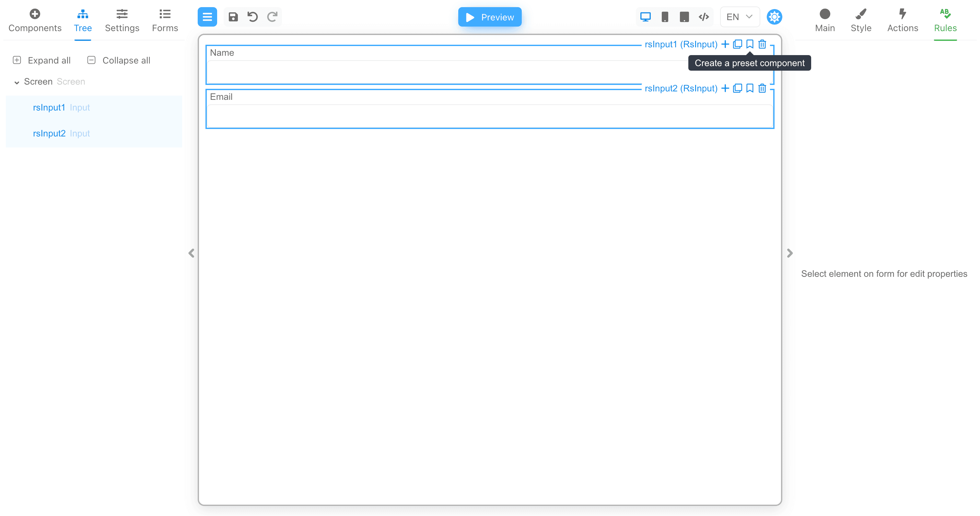Switch to desktop view icon
Image resolution: width=980 pixels, height=516 pixels.
(645, 17)
